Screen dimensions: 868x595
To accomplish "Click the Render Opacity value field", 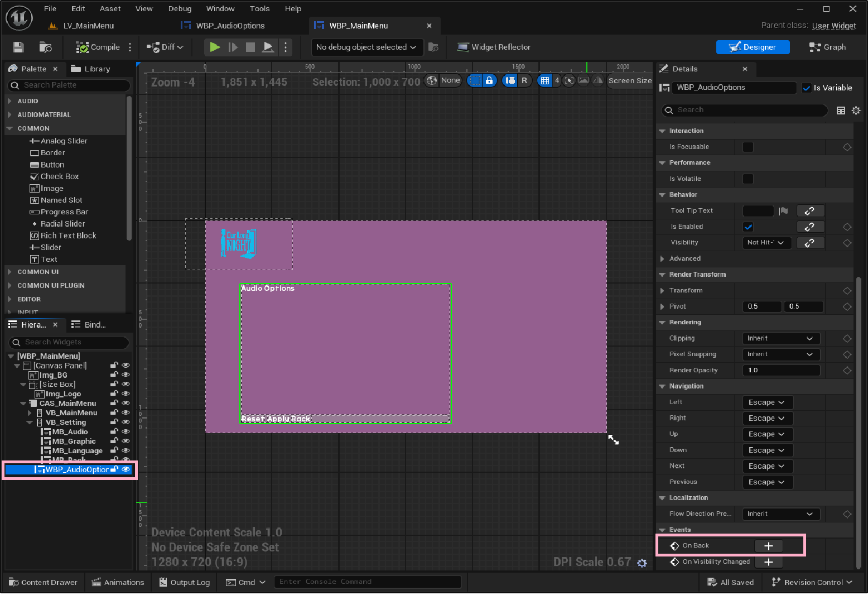I will [x=780, y=370].
